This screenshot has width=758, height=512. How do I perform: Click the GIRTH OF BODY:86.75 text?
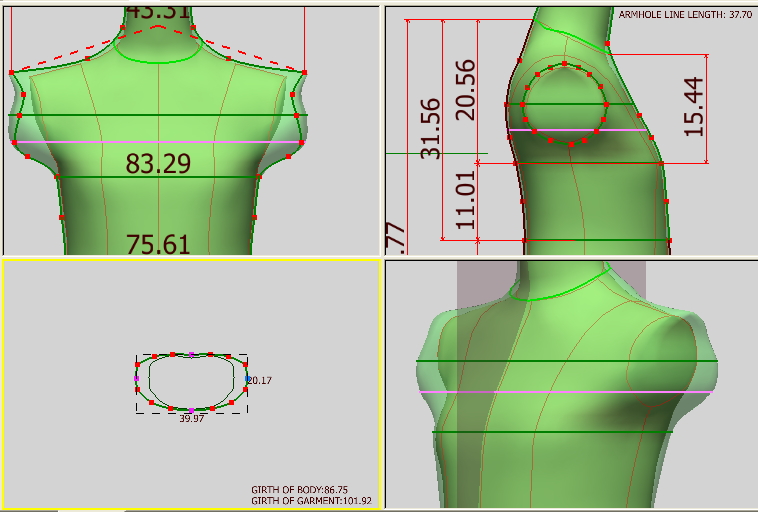pyautogui.click(x=299, y=490)
